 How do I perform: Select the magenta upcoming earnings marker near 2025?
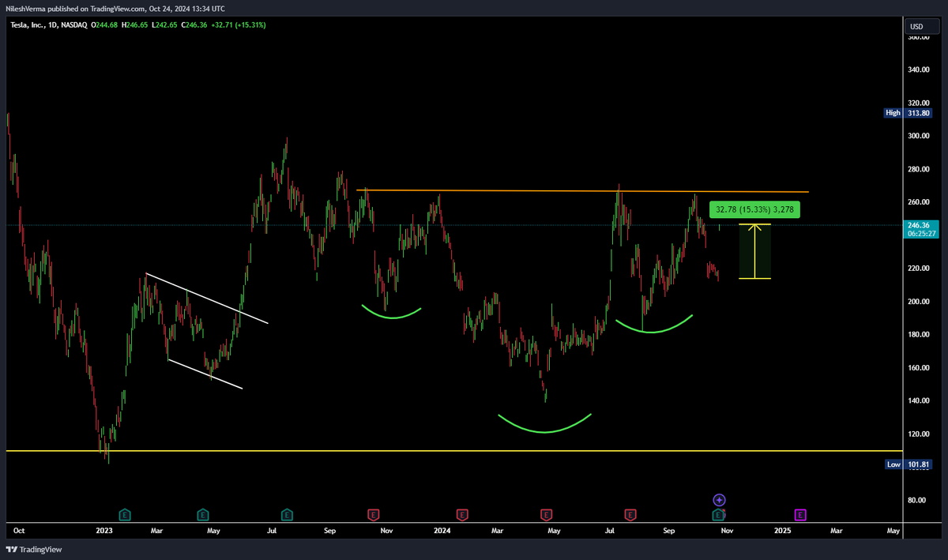(800, 515)
